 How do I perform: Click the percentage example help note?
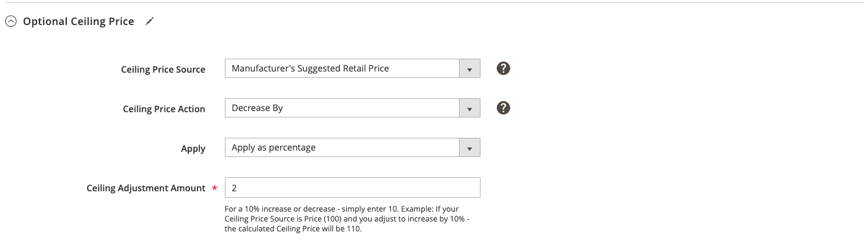pyautogui.click(x=346, y=219)
